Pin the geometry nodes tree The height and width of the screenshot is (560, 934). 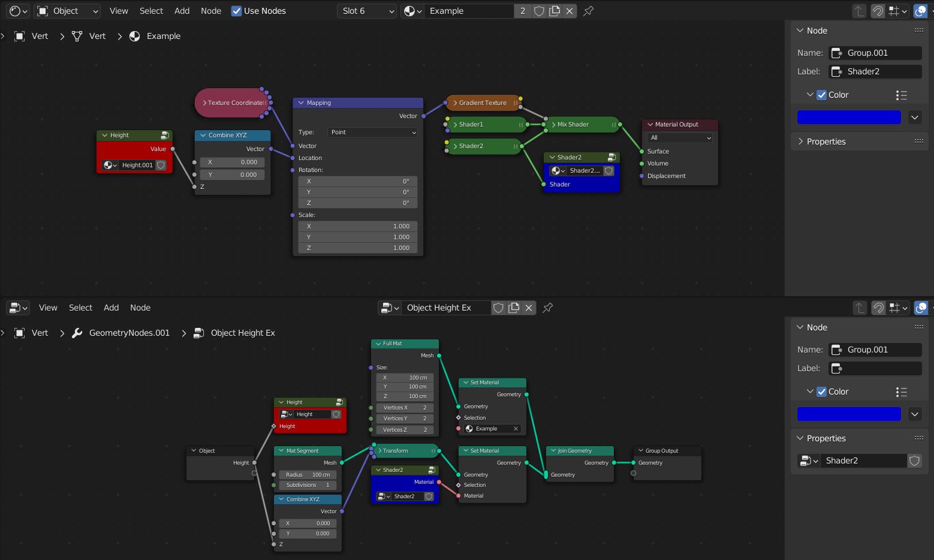click(x=548, y=308)
